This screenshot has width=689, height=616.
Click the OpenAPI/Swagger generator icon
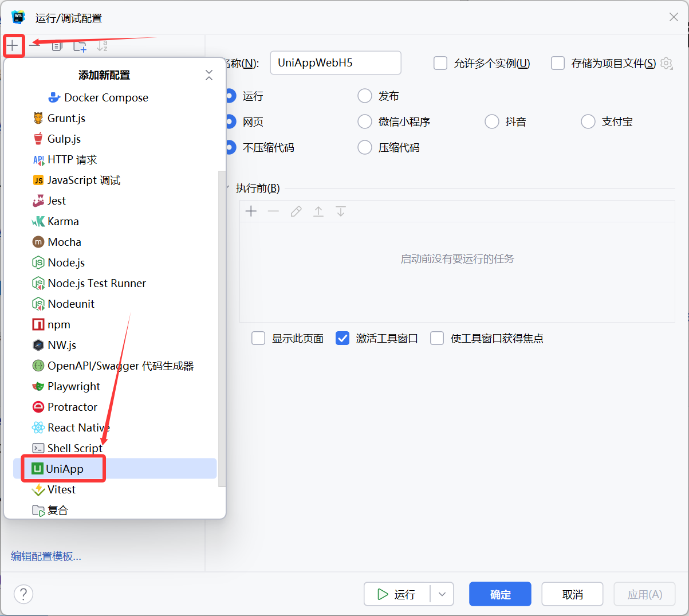(38, 366)
